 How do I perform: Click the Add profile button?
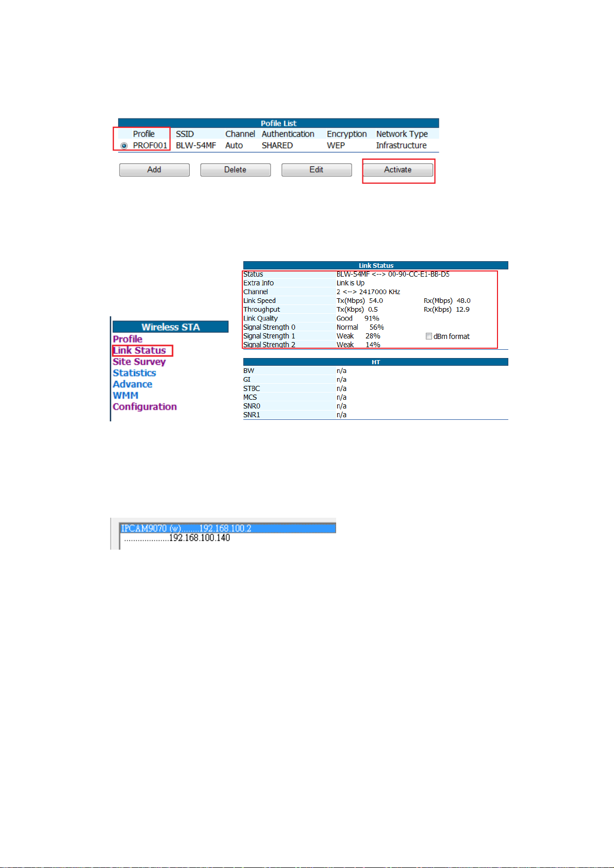click(154, 170)
